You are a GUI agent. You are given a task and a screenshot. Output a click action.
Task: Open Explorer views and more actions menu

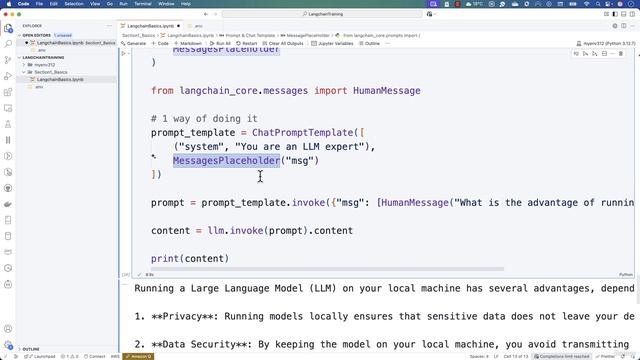coord(109,26)
